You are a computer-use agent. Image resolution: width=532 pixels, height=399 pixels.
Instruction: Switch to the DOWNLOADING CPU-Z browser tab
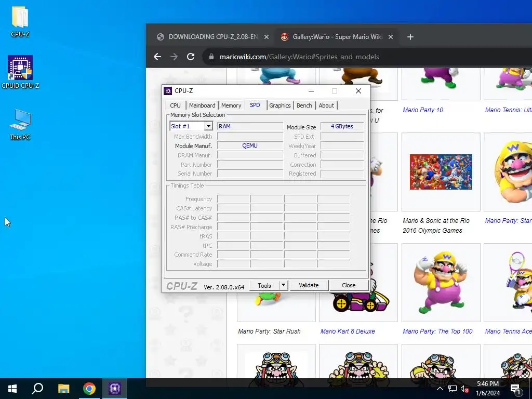[213, 37]
